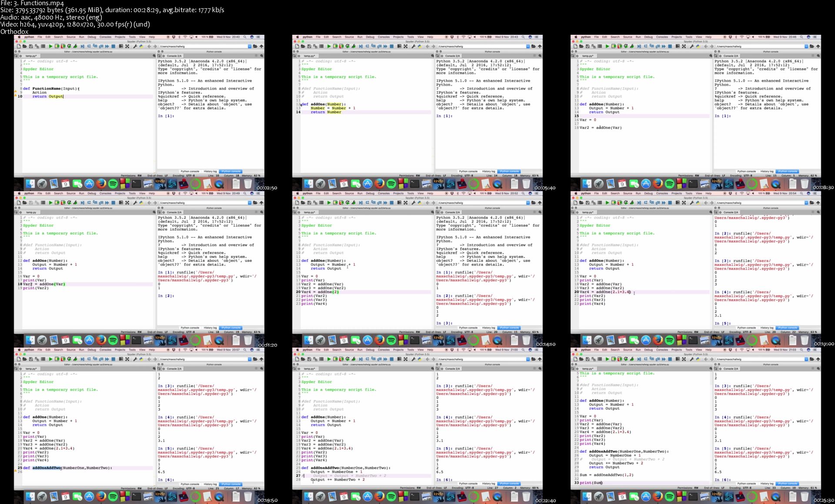Click Spotify dock icon in the 00:05:40 frame

click(x=391, y=183)
